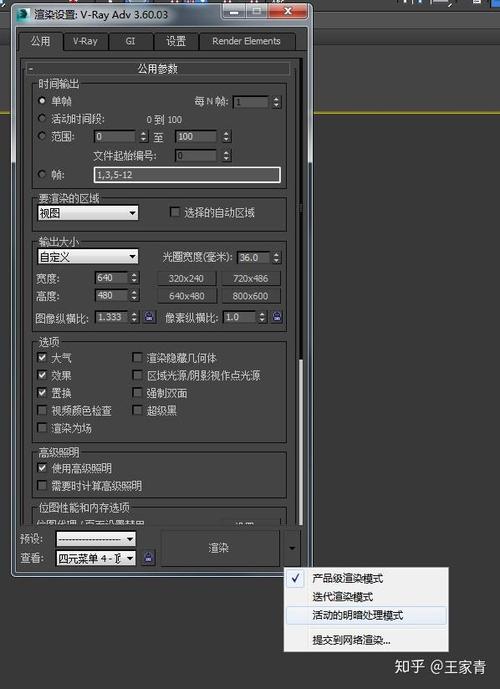Viewport: 500px width, 689px height.
Task: Click the 3ds Max app icon in title bar
Action: coord(23,15)
